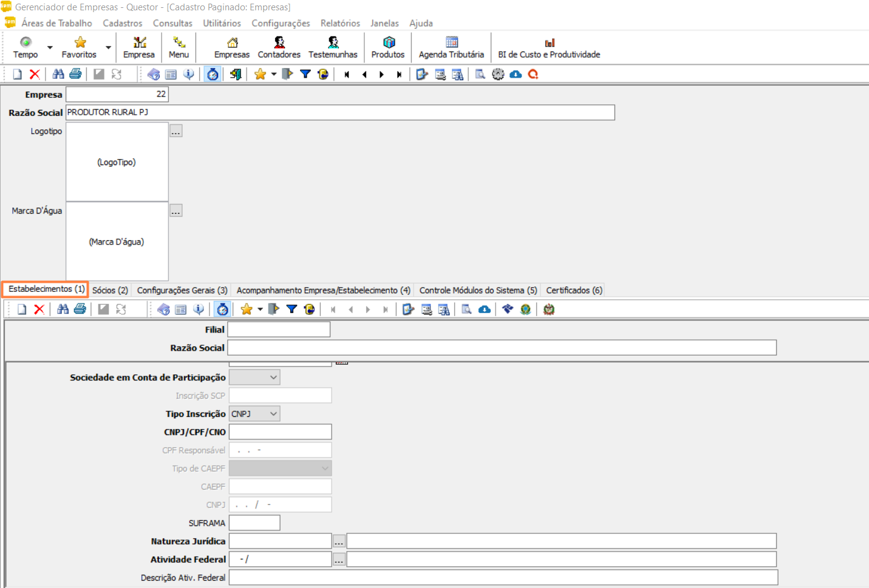
Task: Create new establishment in lower toolbar
Action: (22, 309)
